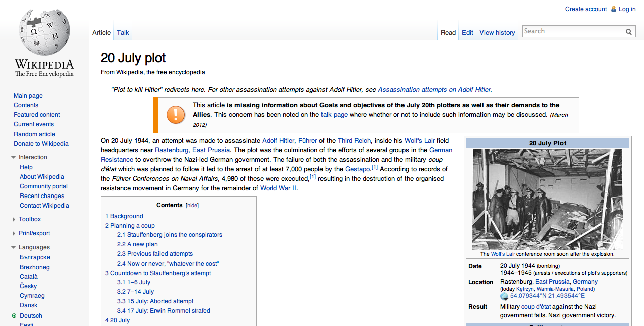Switch to Català language version

(x=29, y=277)
